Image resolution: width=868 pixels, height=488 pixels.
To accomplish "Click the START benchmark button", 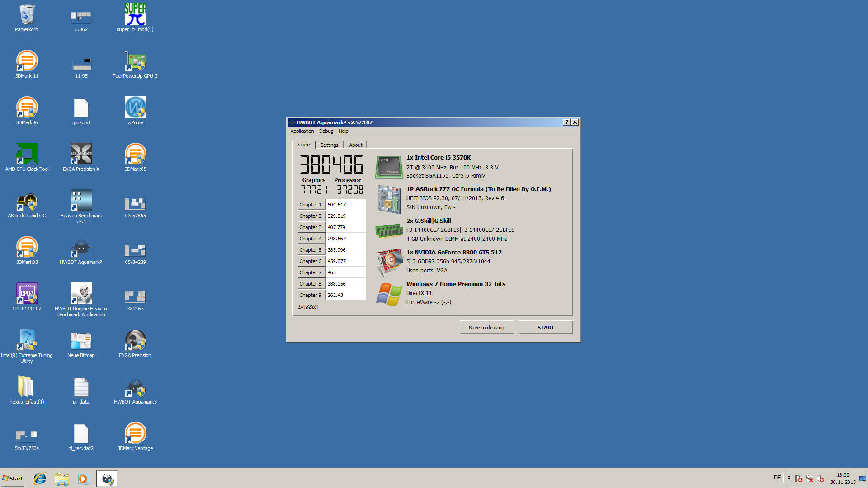I will tap(546, 328).
